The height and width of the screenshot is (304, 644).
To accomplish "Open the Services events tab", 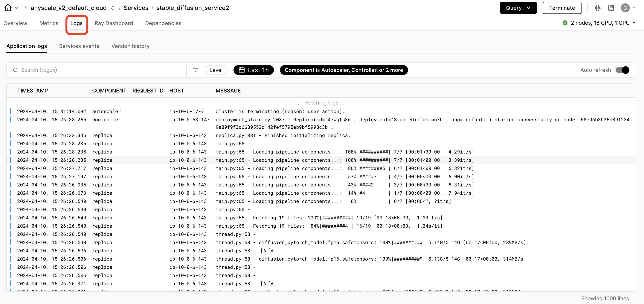I will click(x=79, y=46).
